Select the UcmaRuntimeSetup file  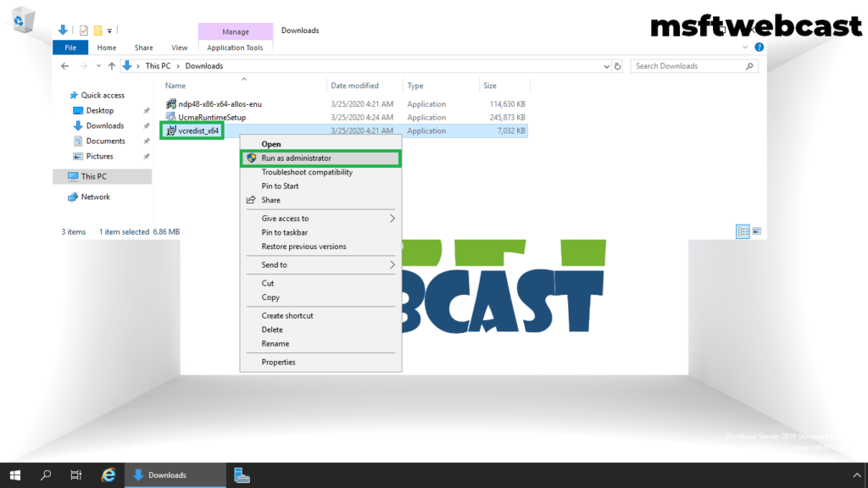[x=212, y=117]
